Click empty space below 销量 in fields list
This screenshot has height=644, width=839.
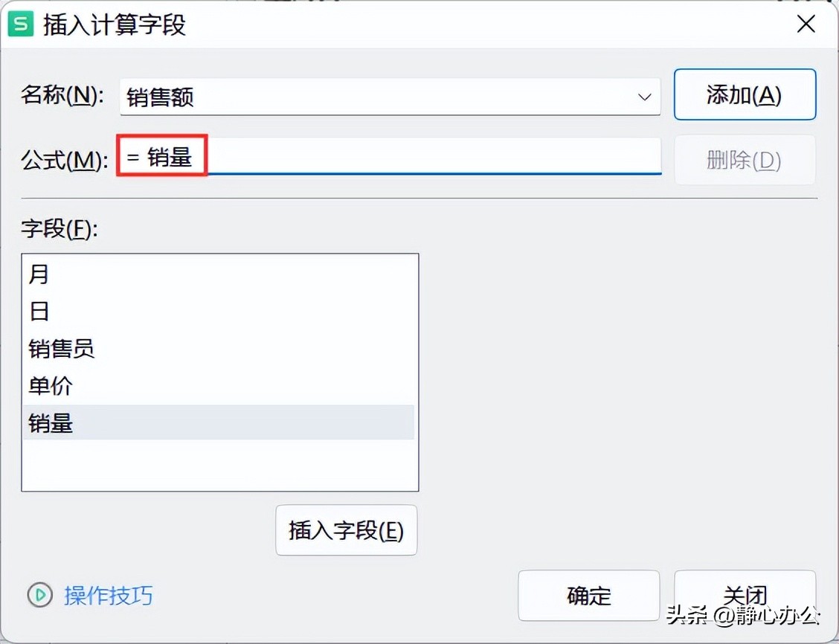219,464
